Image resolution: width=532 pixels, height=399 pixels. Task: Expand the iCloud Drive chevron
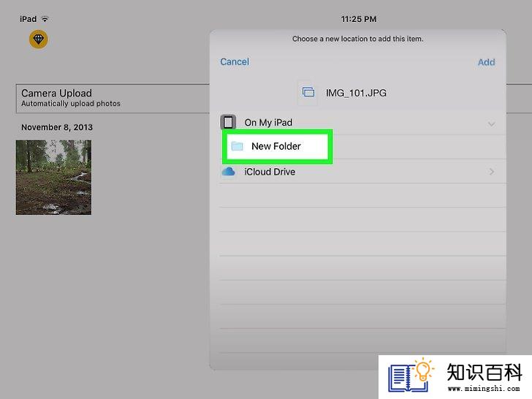pyautogui.click(x=492, y=172)
